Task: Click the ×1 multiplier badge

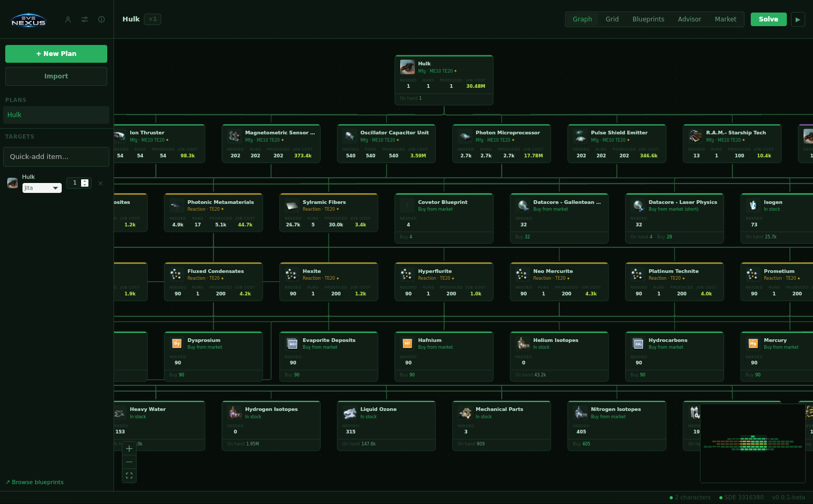Action: pyautogui.click(x=152, y=19)
